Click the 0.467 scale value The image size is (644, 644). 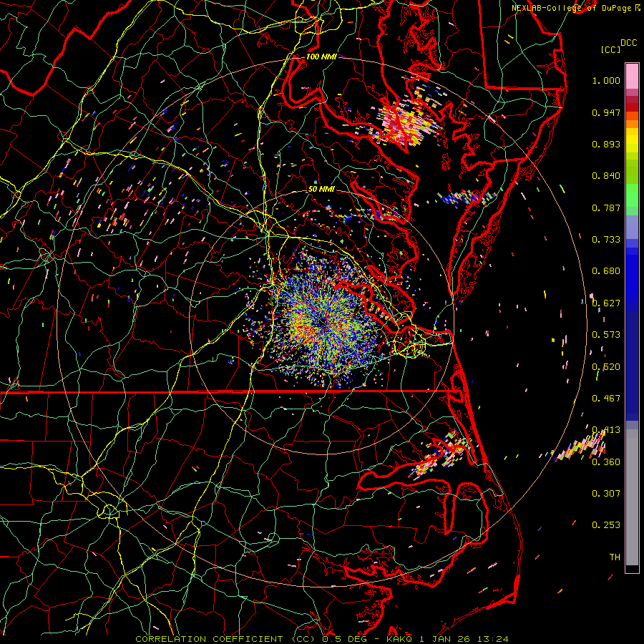coord(606,399)
